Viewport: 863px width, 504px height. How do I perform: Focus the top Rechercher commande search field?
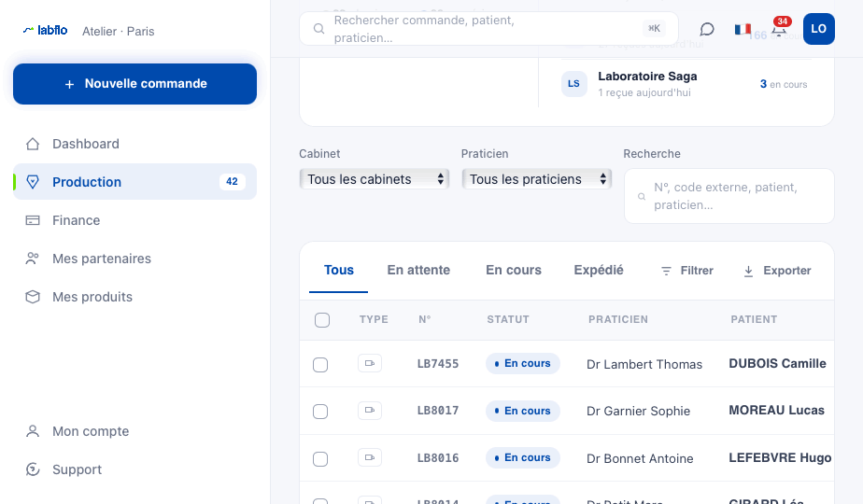pos(488,29)
